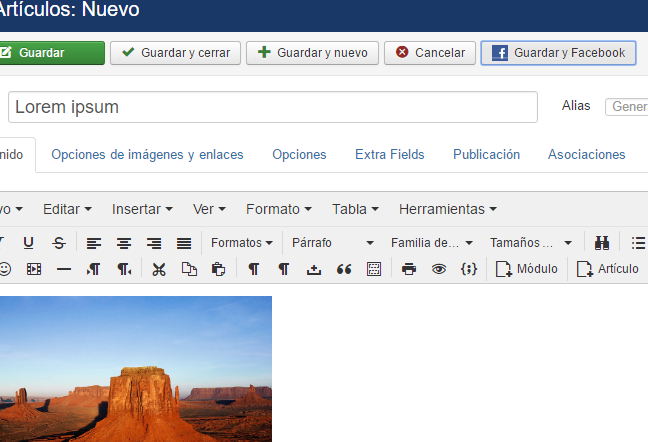Screen dimensions: 648x442
Task: Click the Cancelar button
Action: (x=430, y=53)
